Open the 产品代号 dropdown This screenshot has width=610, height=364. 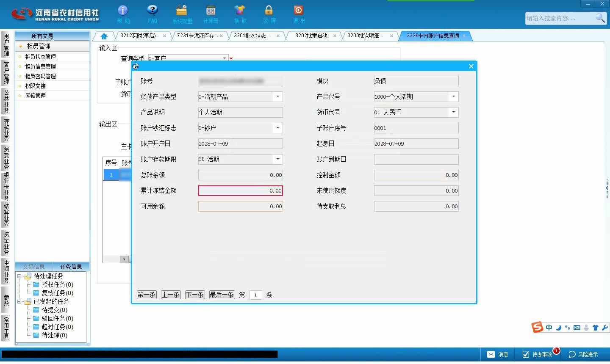[454, 97]
